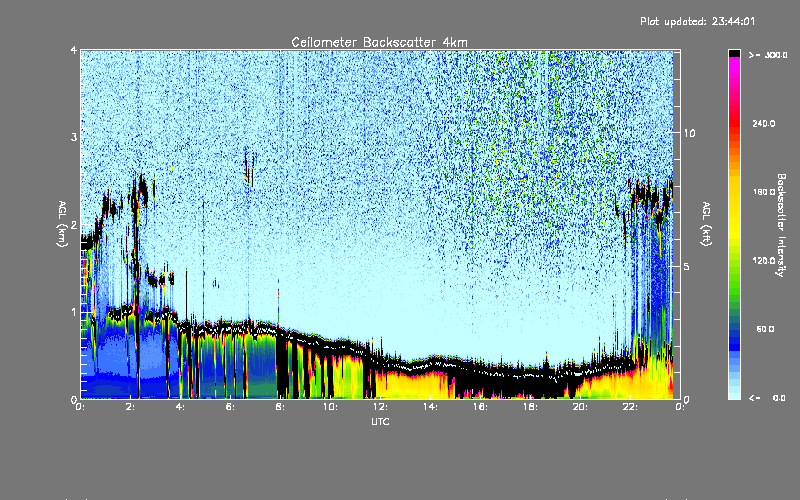Click the "12:" tick on the UTC axis
Image resolution: width=800 pixels, height=500 pixels.
[380, 407]
